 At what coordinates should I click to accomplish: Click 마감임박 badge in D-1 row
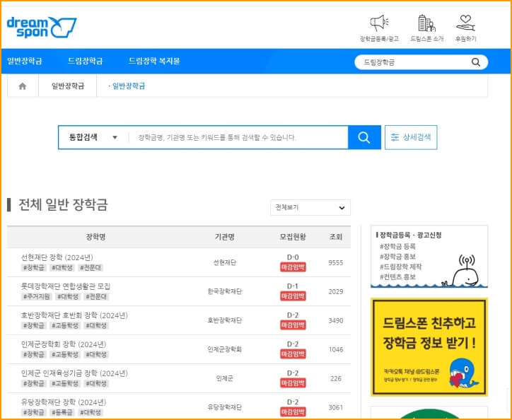(x=293, y=296)
